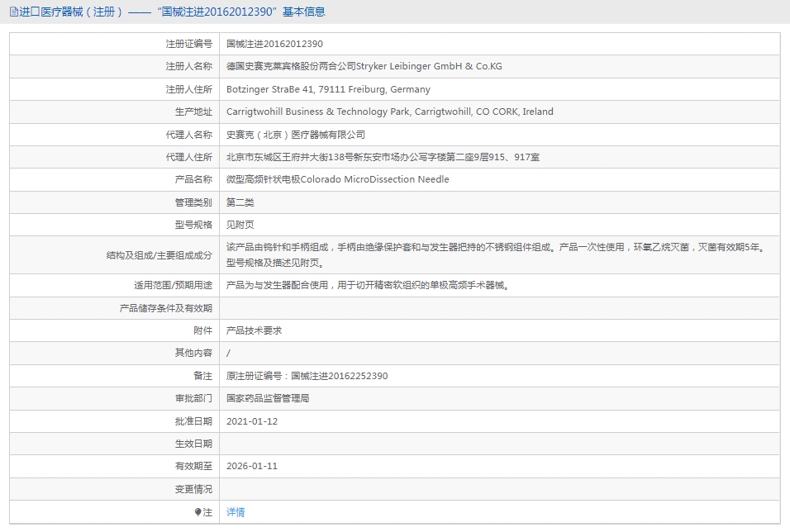Image resolution: width=790 pixels, height=532 pixels.
Task: Open the 详情 link
Action: 236,512
